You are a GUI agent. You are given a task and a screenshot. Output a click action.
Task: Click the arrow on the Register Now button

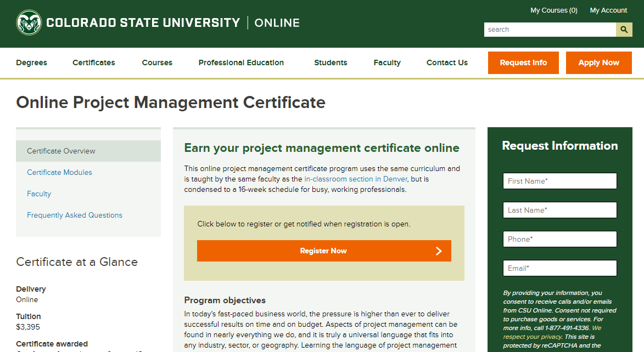pyautogui.click(x=438, y=251)
